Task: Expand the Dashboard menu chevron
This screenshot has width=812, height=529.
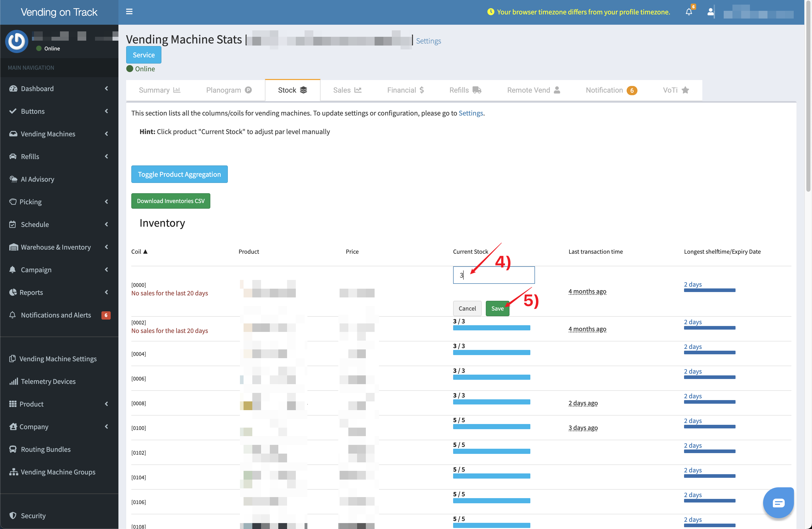Action: [x=106, y=88]
